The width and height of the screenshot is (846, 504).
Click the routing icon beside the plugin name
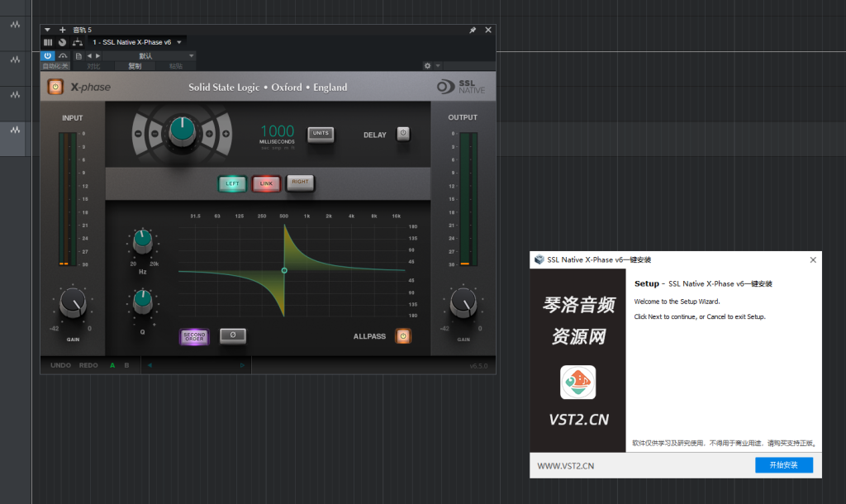pyautogui.click(x=77, y=41)
